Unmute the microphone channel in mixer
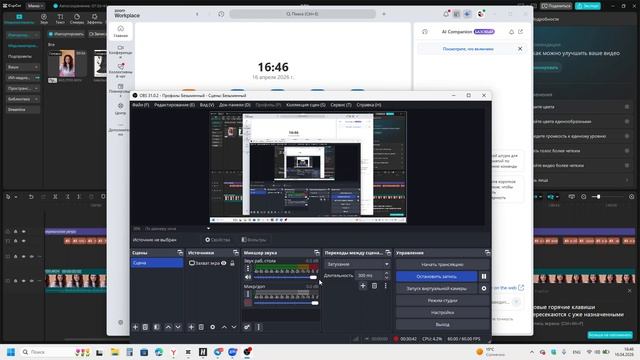Screen dimensions: 640x360 point(248,303)
